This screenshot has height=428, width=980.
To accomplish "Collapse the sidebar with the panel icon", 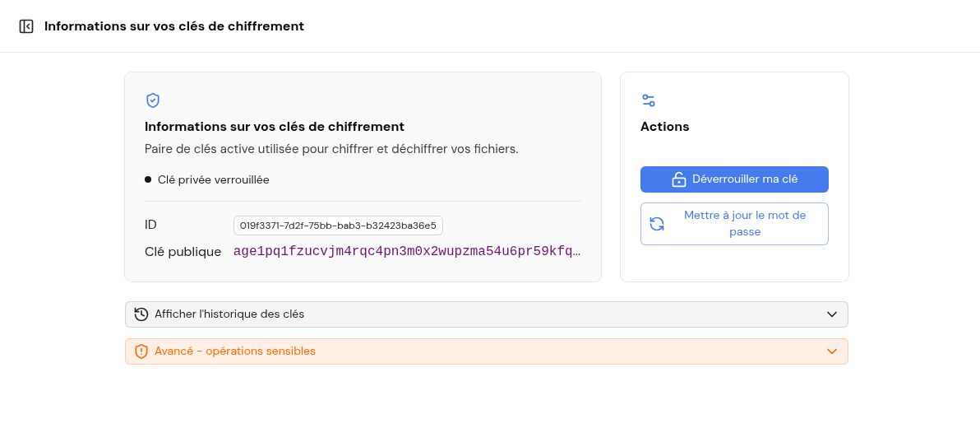I will click(26, 26).
